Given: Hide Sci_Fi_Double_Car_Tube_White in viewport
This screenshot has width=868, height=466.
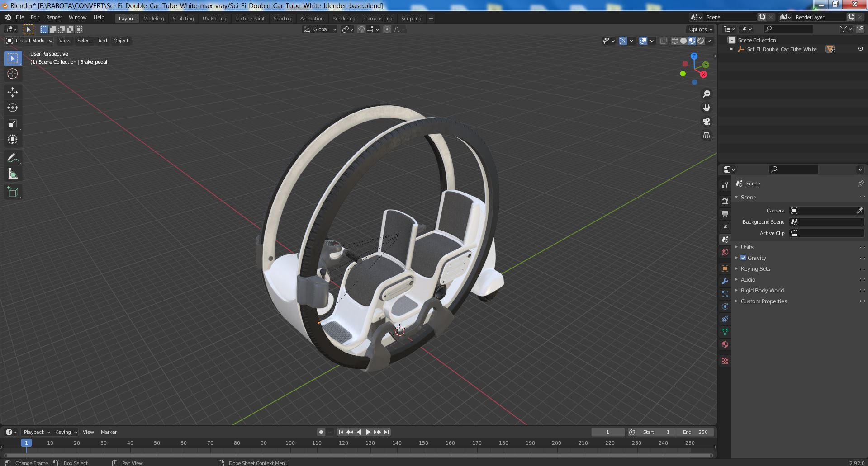Looking at the screenshot, I should coord(860,49).
